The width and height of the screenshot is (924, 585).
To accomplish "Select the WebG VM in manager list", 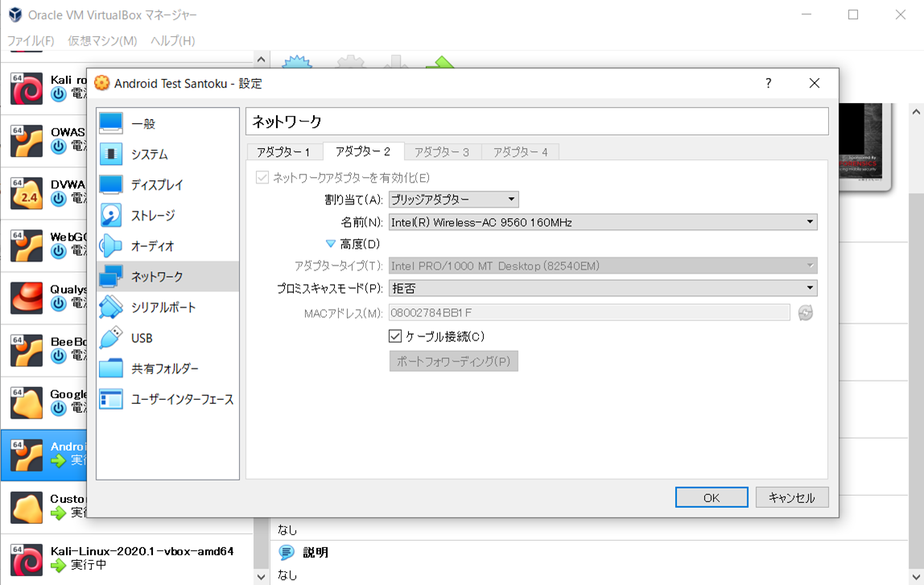I will pyautogui.click(x=44, y=245).
